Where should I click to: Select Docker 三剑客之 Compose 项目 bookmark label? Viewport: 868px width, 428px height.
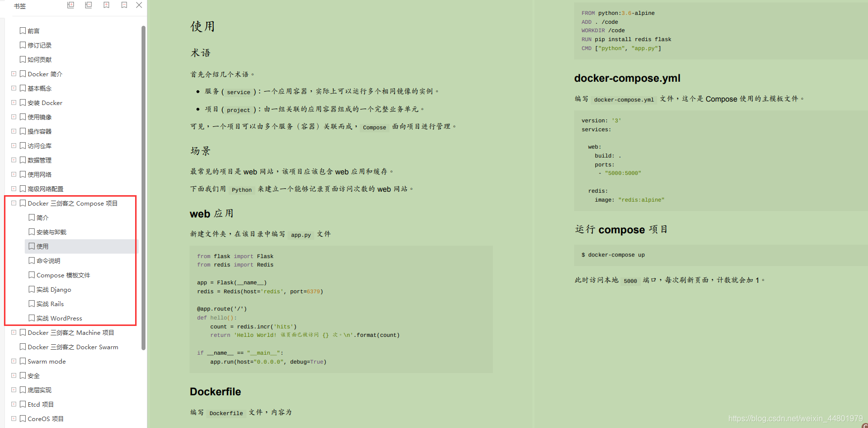(x=73, y=203)
